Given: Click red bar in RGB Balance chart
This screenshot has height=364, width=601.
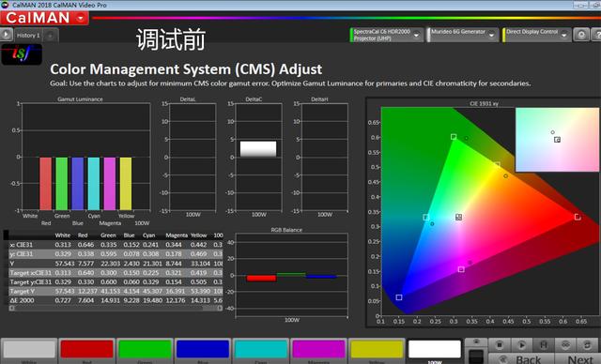Looking at the screenshot, I should pyautogui.click(x=261, y=279).
